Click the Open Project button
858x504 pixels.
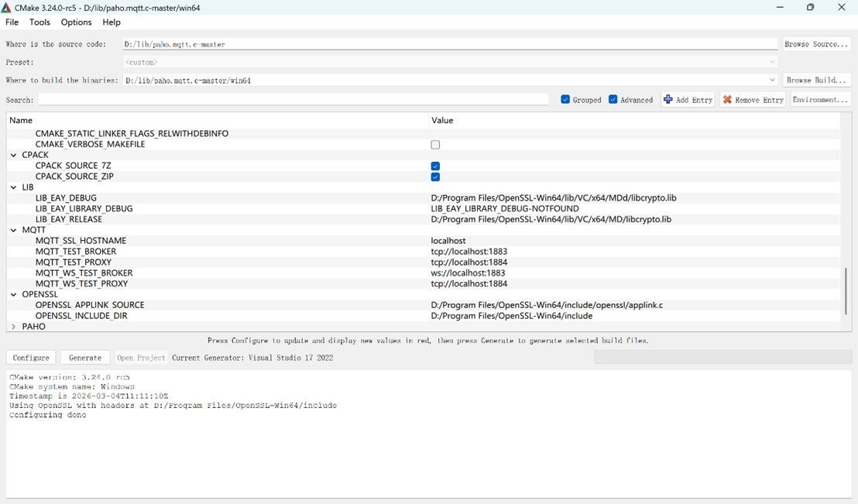(x=141, y=358)
